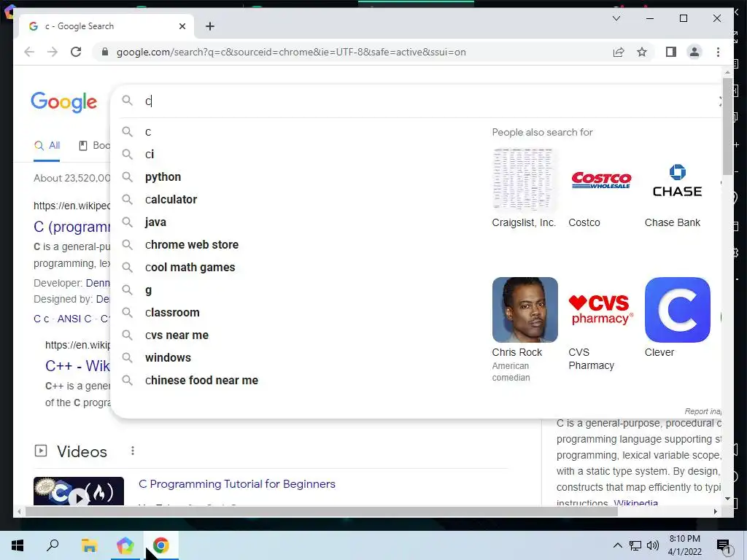This screenshot has width=747, height=560.
Task: Open the network tray icon
Action: point(635,545)
